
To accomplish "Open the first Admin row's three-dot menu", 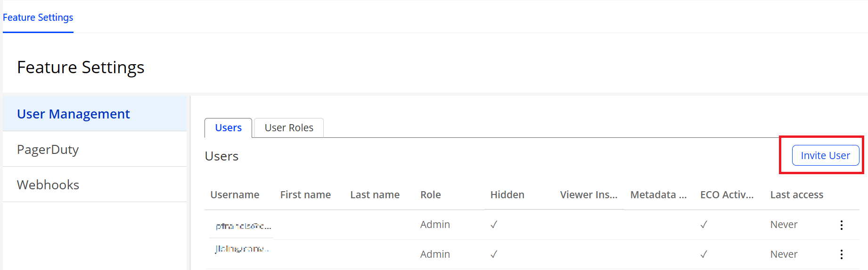I will click(x=841, y=225).
